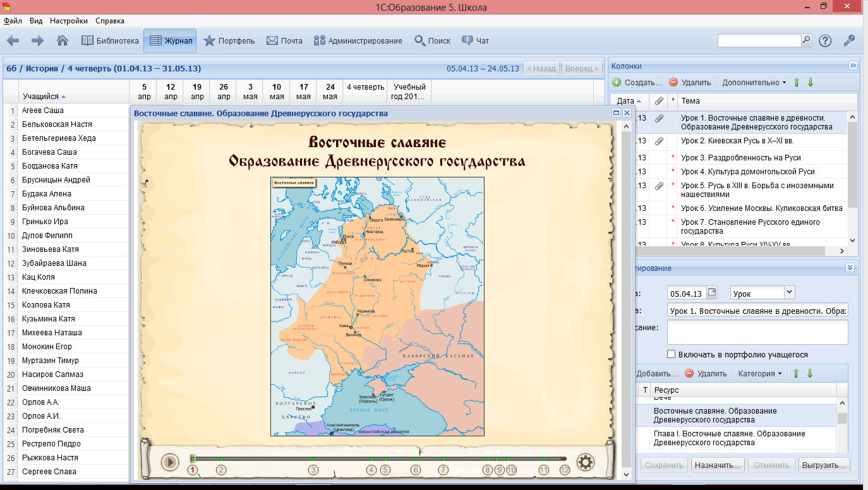Select resource Глава I. Восточные славяне

735,438
